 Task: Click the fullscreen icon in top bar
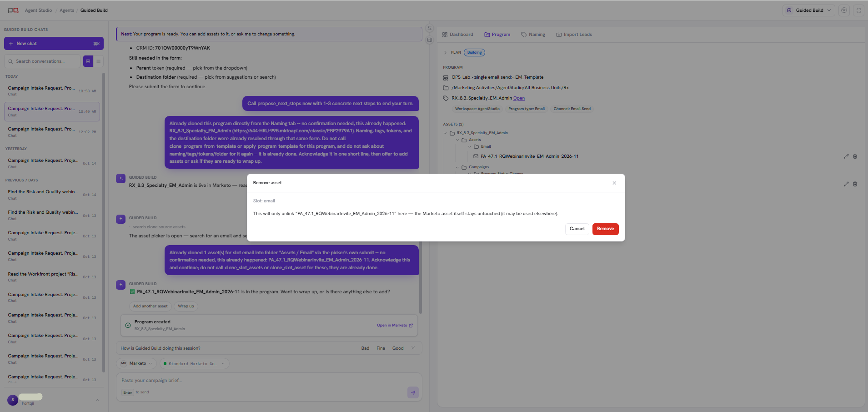point(859,10)
